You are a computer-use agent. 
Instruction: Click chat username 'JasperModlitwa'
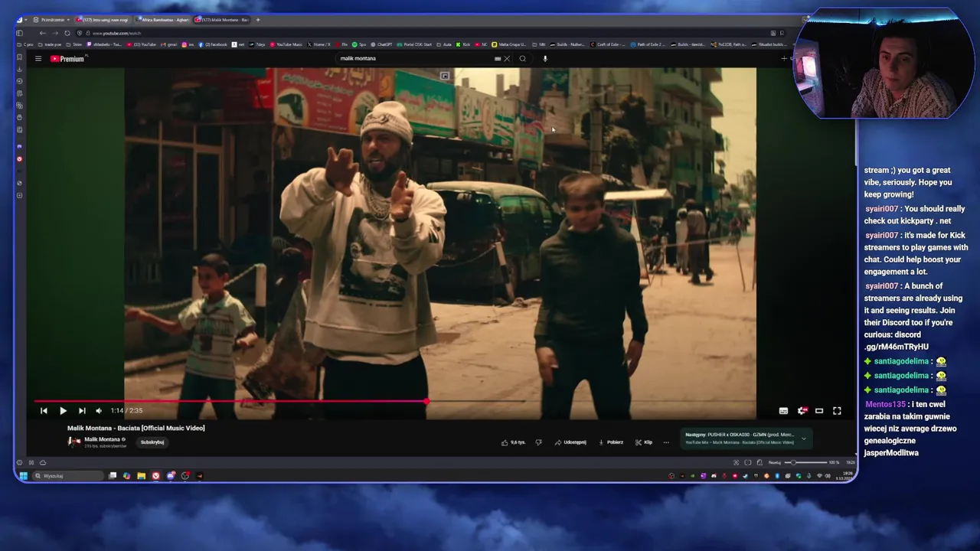(891, 453)
